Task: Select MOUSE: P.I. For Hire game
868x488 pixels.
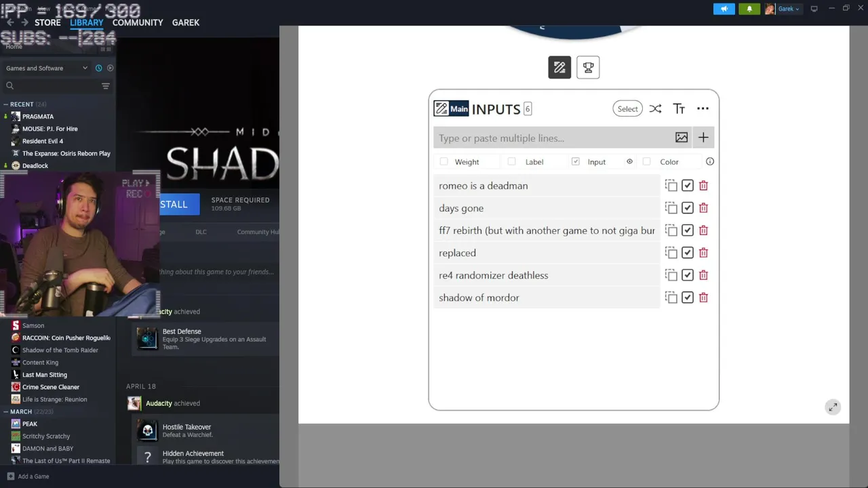Action: pyautogui.click(x=50, y=129)
